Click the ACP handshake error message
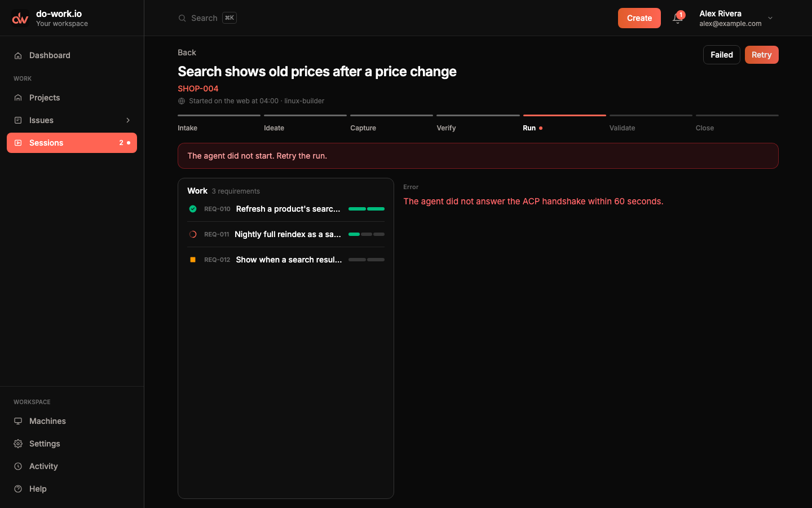This screenshot has width=812, height=508. 533,202
